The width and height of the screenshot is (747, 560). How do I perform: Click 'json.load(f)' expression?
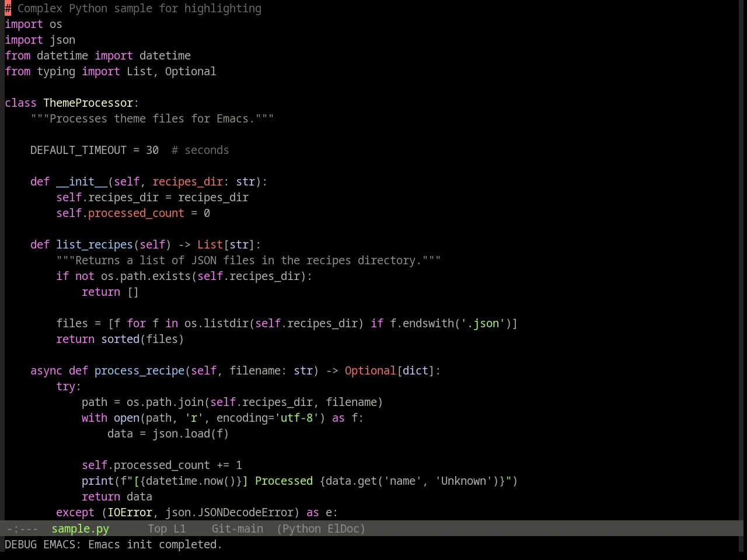point(191,433)
